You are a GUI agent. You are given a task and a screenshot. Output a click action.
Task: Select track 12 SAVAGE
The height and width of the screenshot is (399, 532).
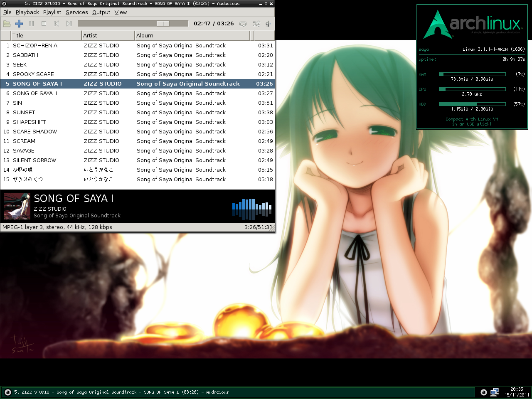click(138, 150)
